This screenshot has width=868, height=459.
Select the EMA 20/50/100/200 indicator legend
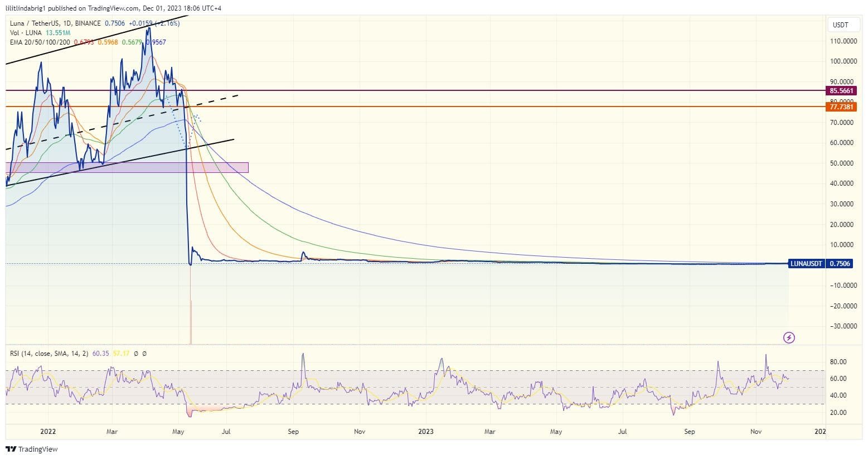coord(40,42)
